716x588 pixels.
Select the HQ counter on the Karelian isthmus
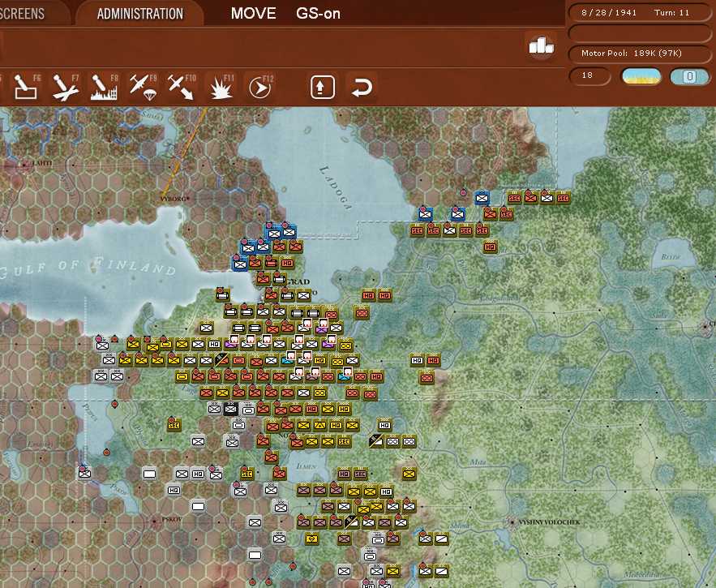(x=287, y=263)
